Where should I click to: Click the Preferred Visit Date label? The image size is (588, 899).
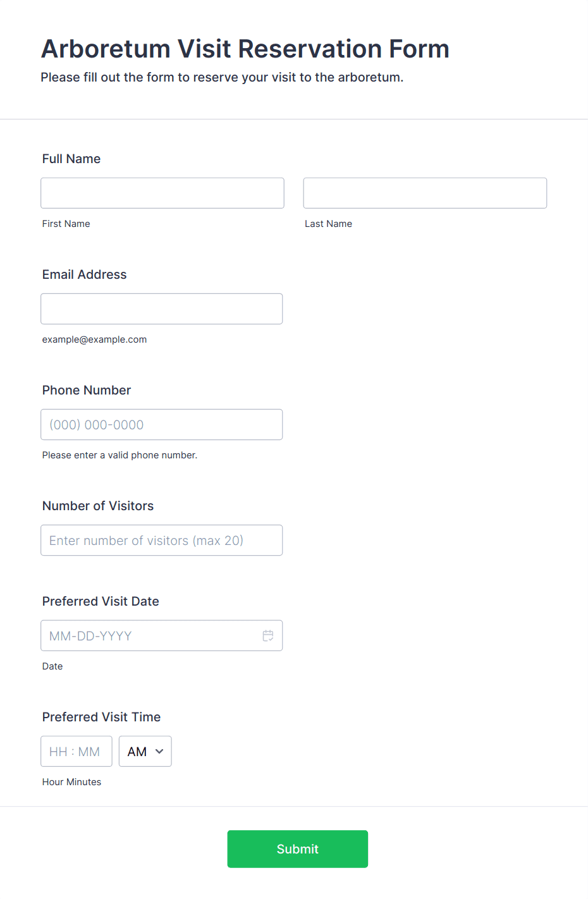pos(101,601)
